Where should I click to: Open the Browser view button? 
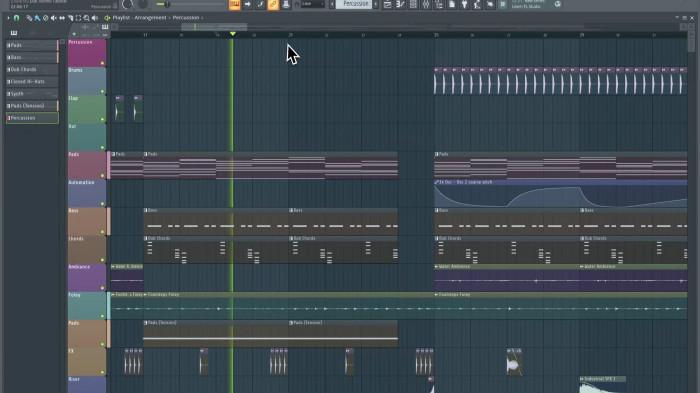[439, 4]
